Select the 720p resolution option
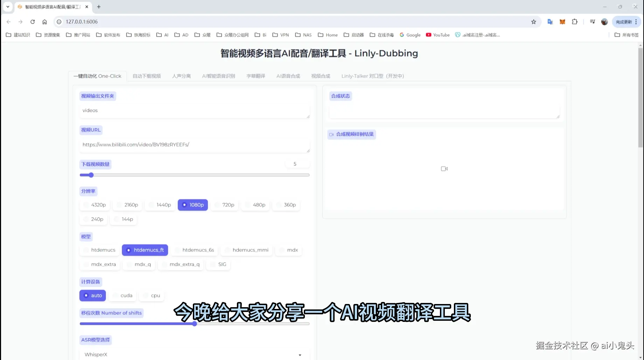Viewport: 644px width, 360px height. point(224,205)
